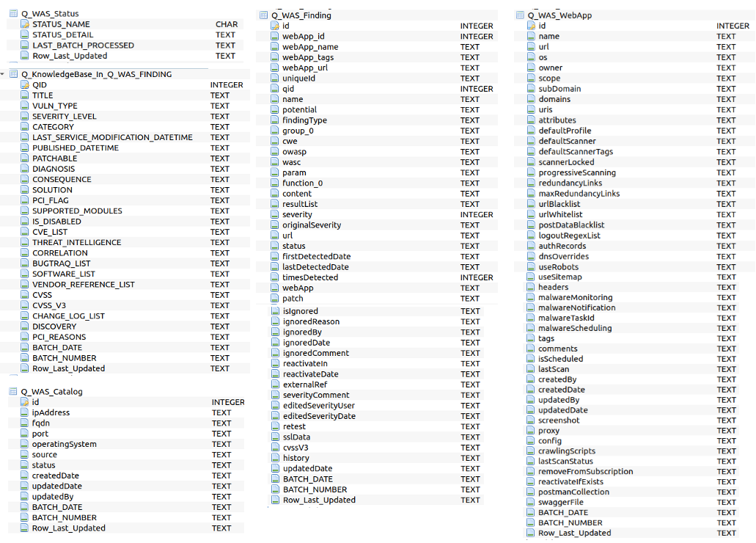The width and height of the screenshot is (756, 543).
Task: Select the SUPPORTED_MODULES column row
Action: coord(125,211)
